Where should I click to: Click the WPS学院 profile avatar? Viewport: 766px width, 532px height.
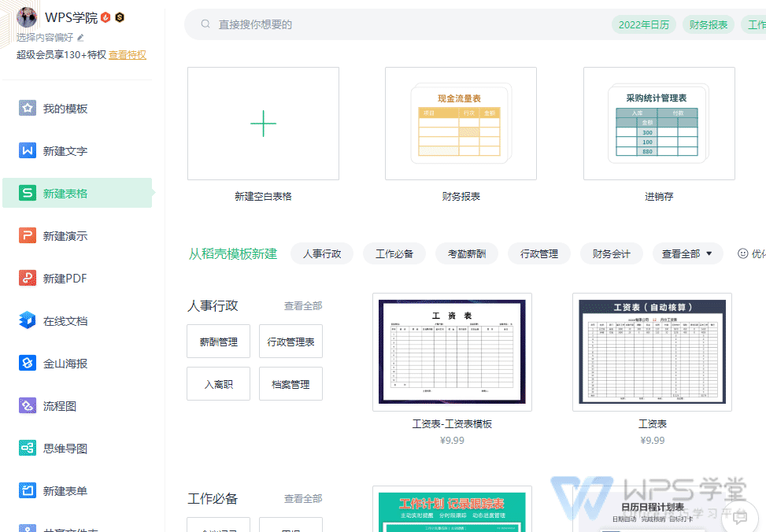[x=27, y=17]
